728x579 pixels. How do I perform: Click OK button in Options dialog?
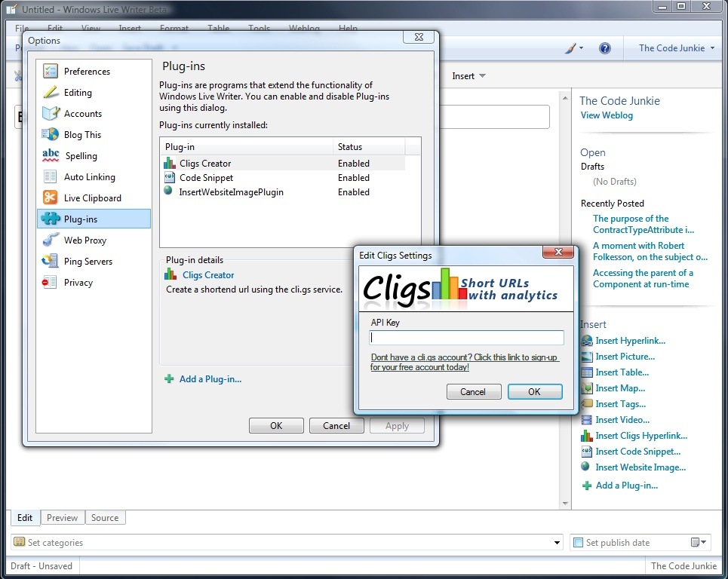tap(276, 425)
